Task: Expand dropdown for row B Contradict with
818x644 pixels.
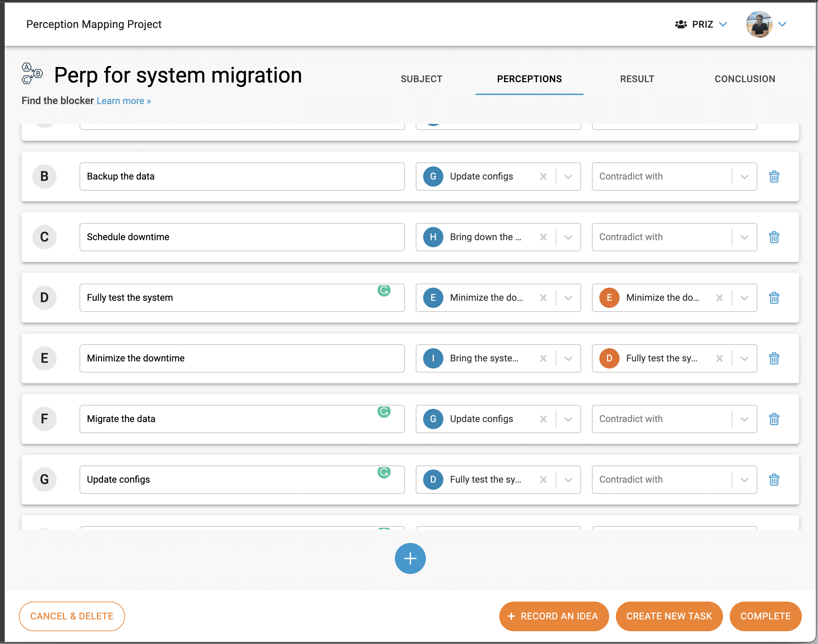Action: click(x=744, y=176)
